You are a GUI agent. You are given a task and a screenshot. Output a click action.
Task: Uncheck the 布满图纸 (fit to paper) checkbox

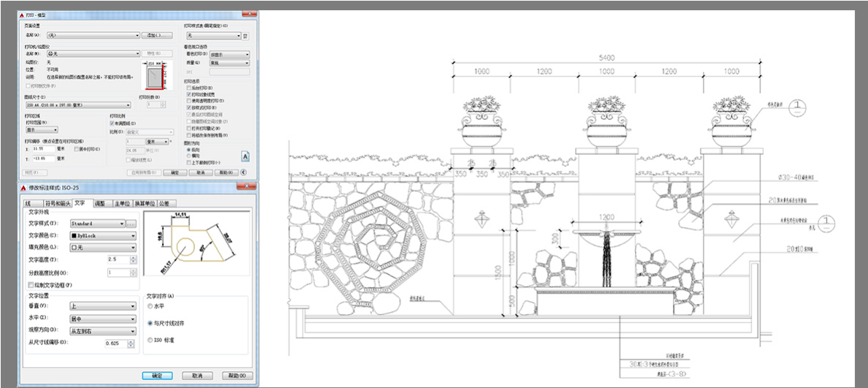coord(112,123)
